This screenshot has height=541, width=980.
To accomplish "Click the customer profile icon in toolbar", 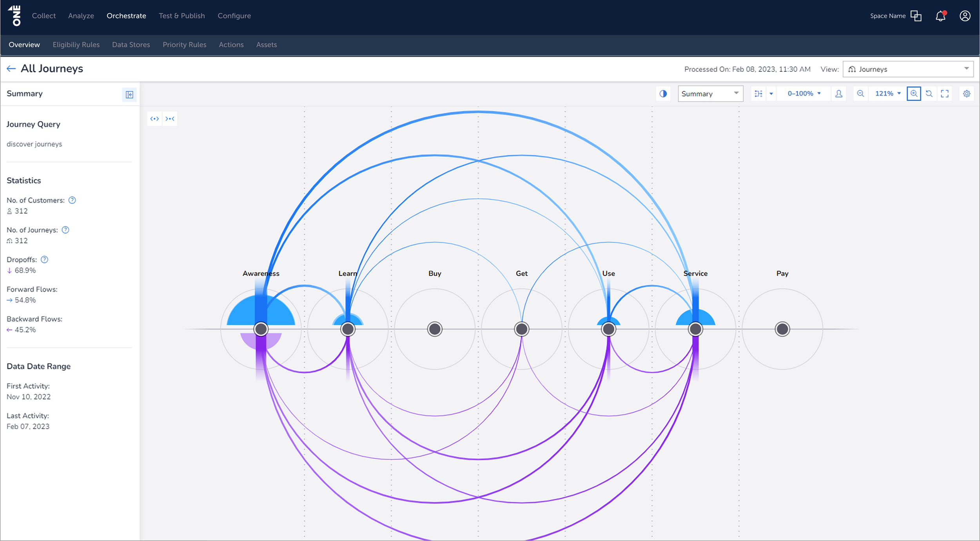I will 839,94.
